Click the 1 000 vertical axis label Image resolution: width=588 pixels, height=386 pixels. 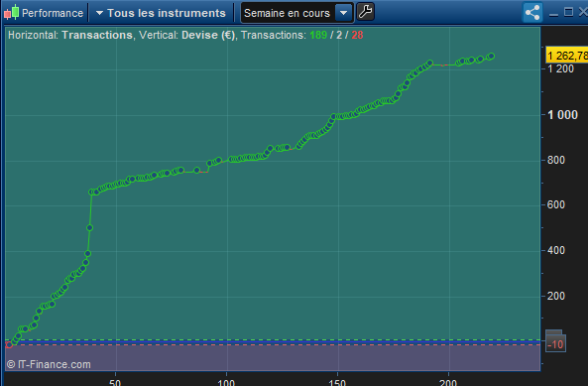[562, 115]
